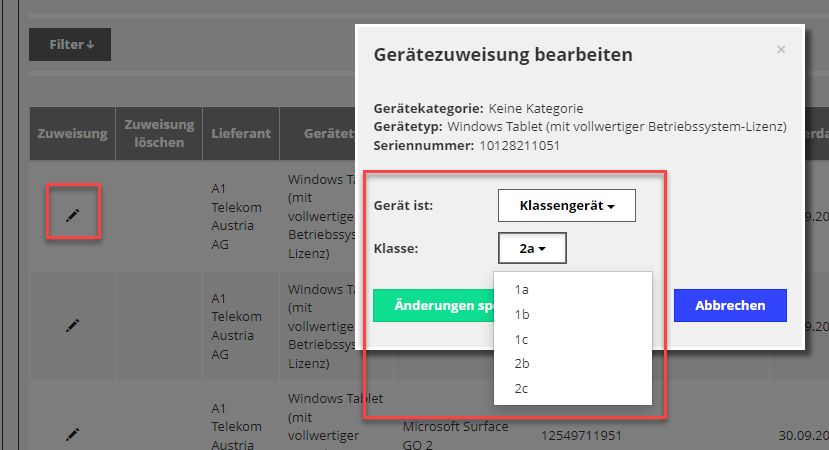Pick class 1c from the dropdown
This screenshot has height=450, width=829.
[522, 338]
